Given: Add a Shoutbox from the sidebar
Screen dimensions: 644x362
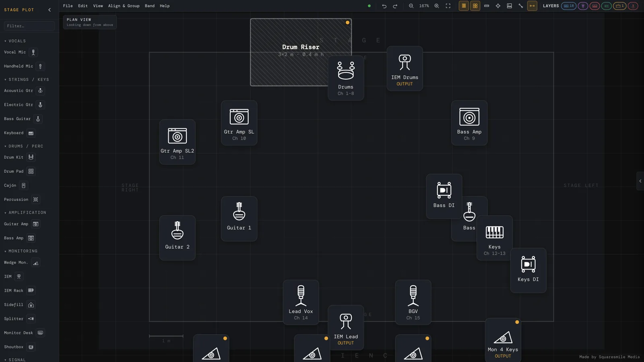Looking at the screenshot, I should 19,347.
